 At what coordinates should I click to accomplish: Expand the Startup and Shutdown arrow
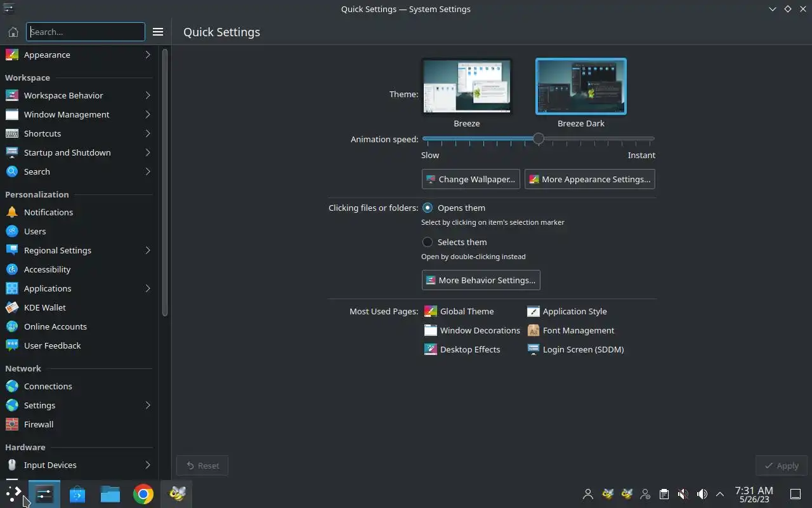(x=147, y=152)
